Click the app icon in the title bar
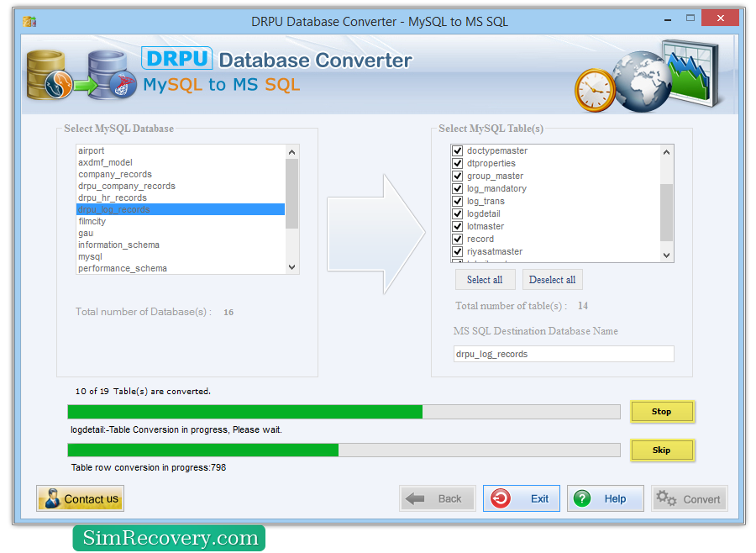The height and width of the screenshot is (553, 756). coord(29,21)
